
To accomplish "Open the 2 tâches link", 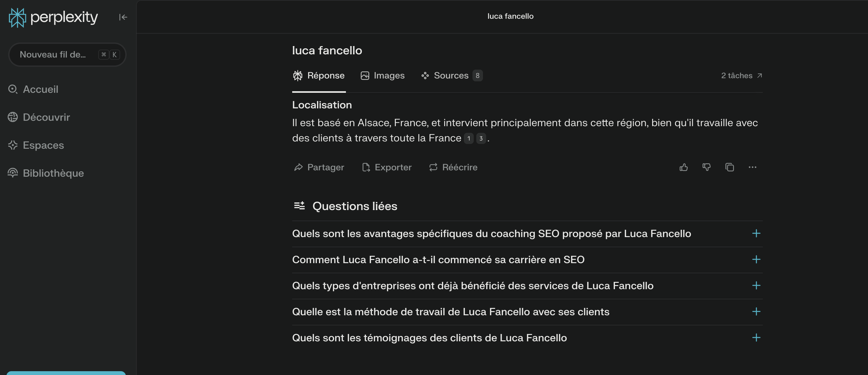I will pos(741,75).
